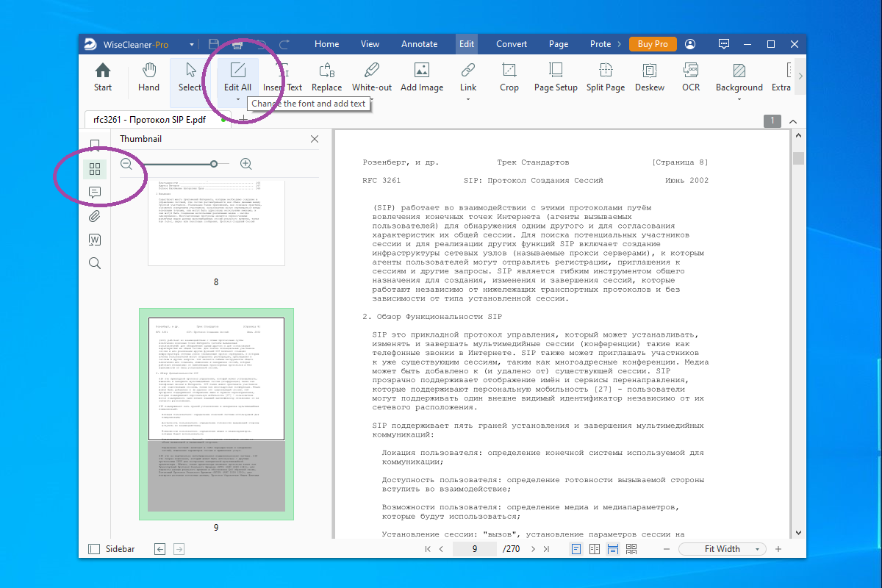The width and height of the screenshot is (882, 588).
Task: Adjust the thumbnail size slider
Action: (x=214, y=164)
